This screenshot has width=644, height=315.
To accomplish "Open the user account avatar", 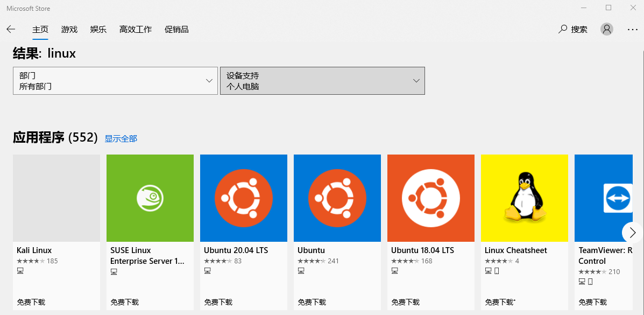I will click(607, 29).
